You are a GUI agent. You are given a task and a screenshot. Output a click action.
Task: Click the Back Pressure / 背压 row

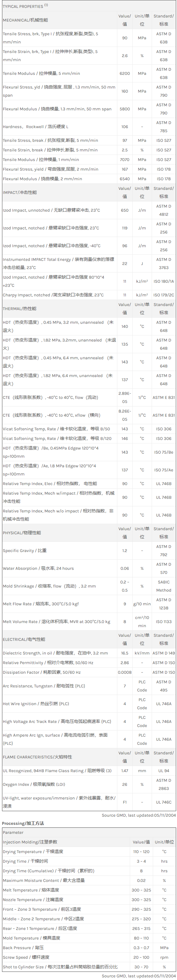pyautogui.click(x=23, y=947)
